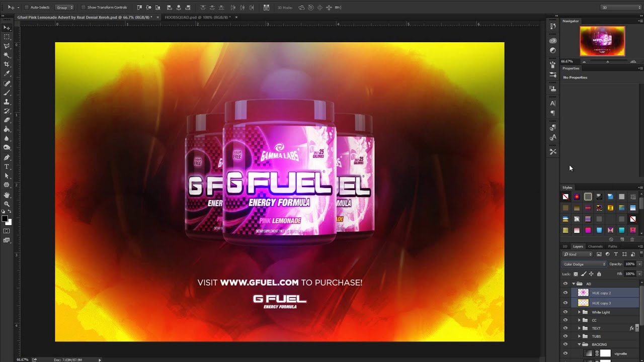Select the Magic Wand tool
The image size is (644, 362).
7,55
